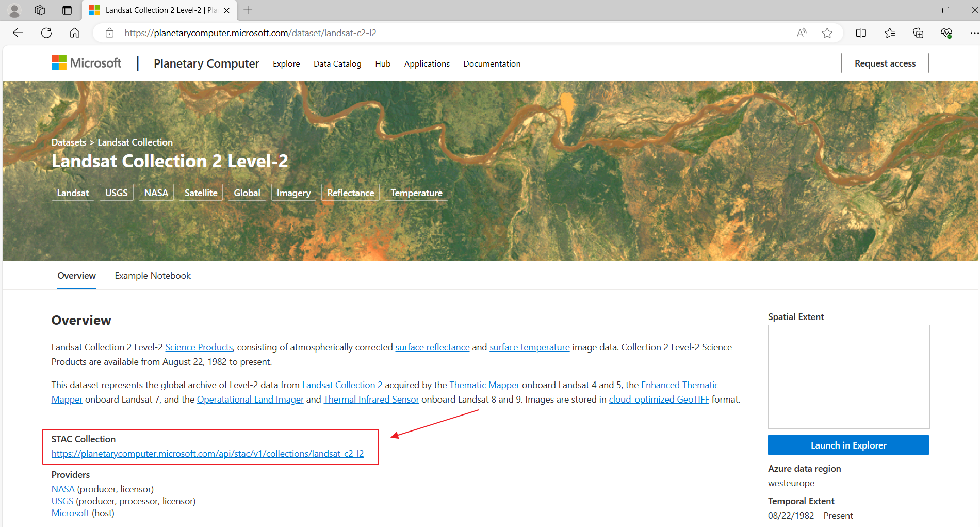980x527 pixels.
Task: Open the profile avatar icon
Action: coord(14,10)
